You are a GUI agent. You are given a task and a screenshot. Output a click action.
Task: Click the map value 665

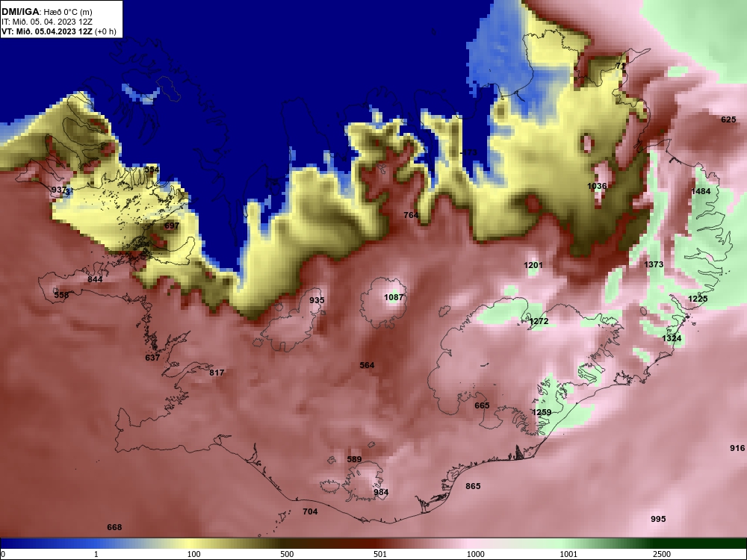coord(482,405)
